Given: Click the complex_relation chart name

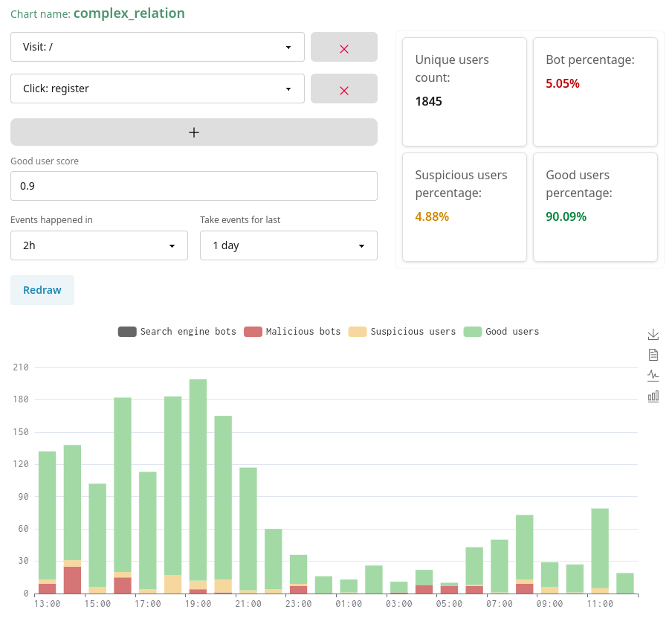Looking at the screenshot, I should point(129,13).
